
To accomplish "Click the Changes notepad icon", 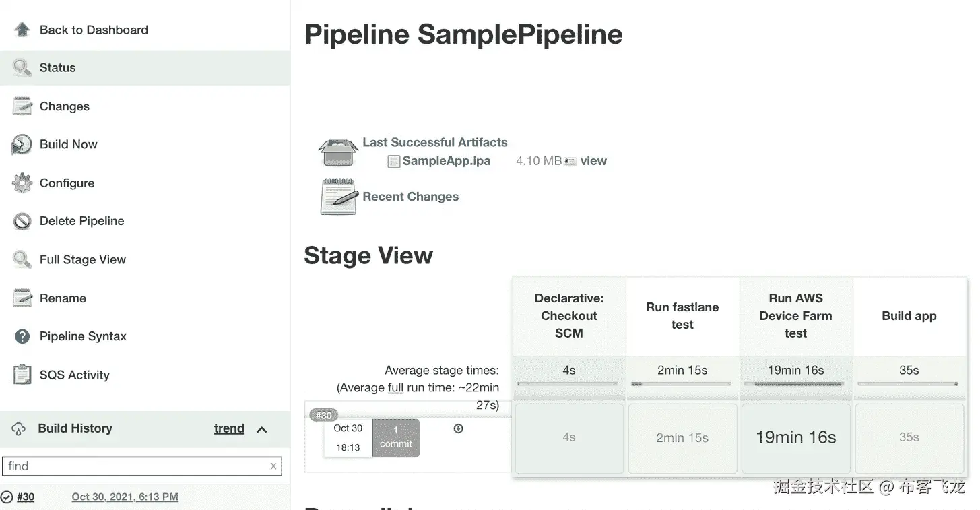I will (x=22, y=106).
